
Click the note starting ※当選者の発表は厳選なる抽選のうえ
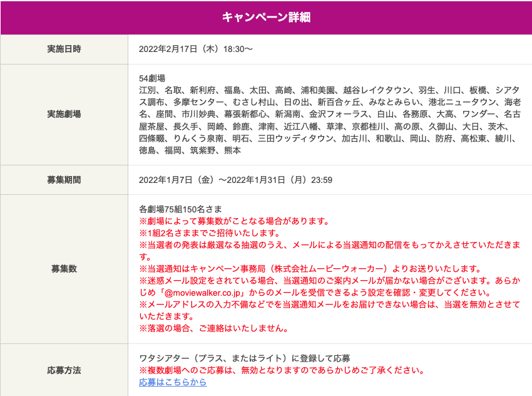click(329, 251)
